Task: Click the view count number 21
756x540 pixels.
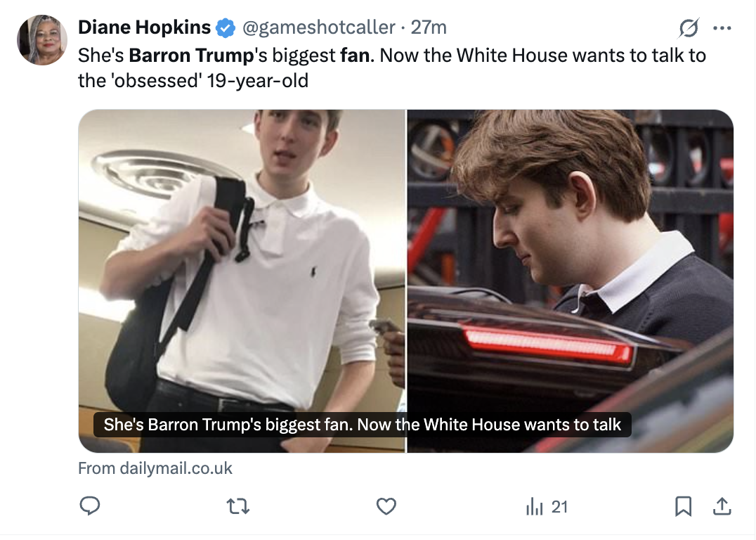Action: pos(559,506)
